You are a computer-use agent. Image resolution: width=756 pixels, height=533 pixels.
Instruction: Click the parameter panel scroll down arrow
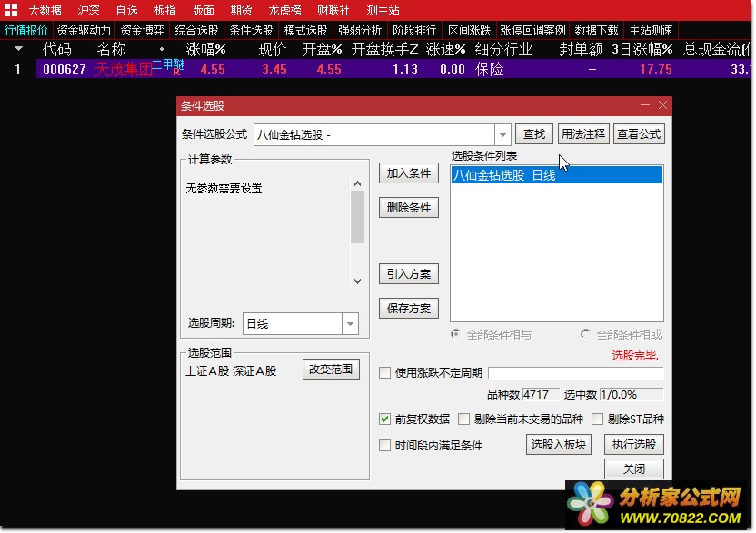point(357,281)
